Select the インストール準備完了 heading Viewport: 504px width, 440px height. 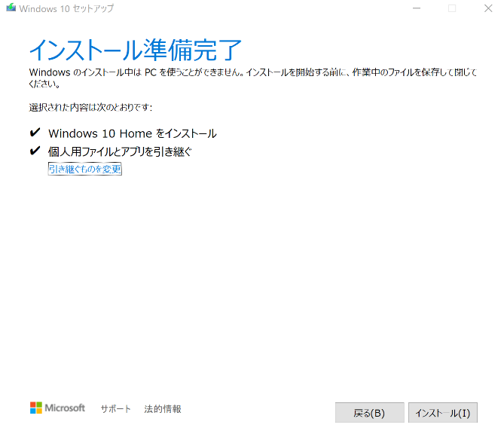point(136,50)
